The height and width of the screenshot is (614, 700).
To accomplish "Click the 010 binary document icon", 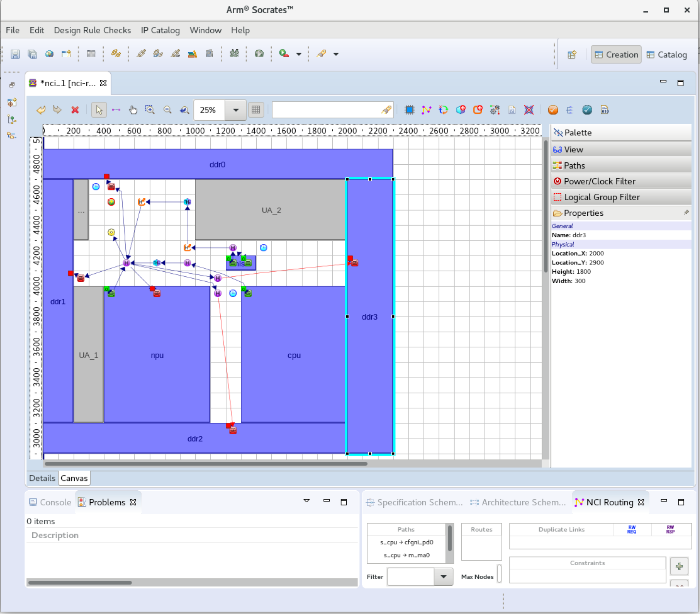I will click(605, 110).
